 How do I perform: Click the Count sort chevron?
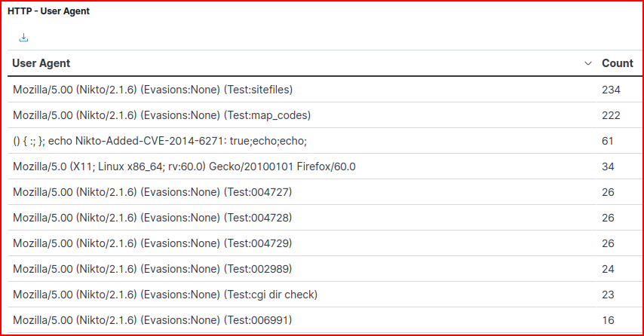[x=588, y=64]
